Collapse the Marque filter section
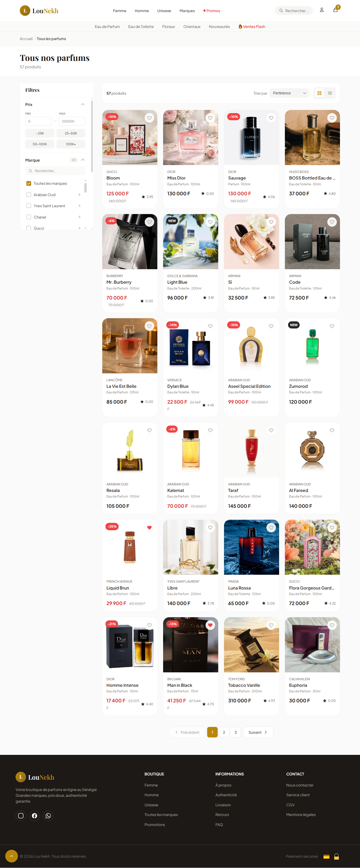360x868 pixels. click(82, 160)
